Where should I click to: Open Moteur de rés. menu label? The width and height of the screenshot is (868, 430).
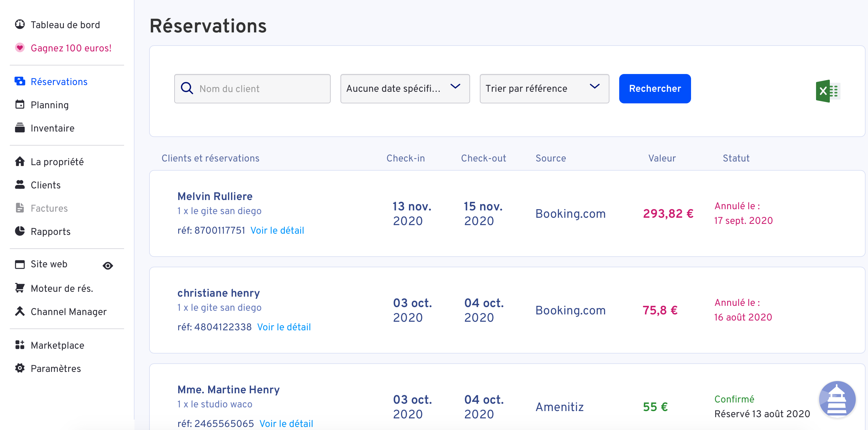(62, 288)
